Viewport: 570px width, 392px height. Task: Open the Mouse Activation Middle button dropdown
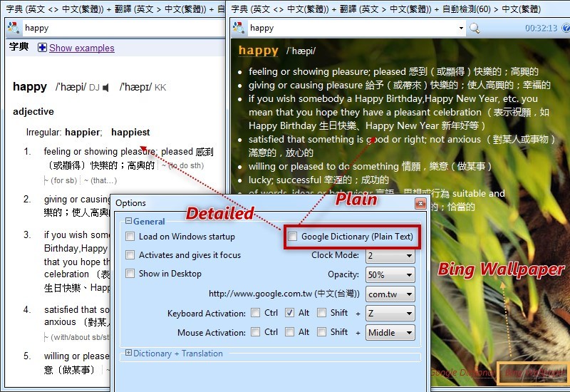click(x=390, y=332)
